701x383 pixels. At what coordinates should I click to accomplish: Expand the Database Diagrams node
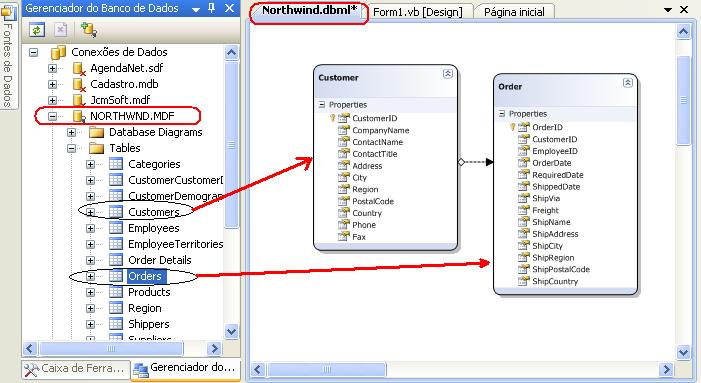point(72,132)
